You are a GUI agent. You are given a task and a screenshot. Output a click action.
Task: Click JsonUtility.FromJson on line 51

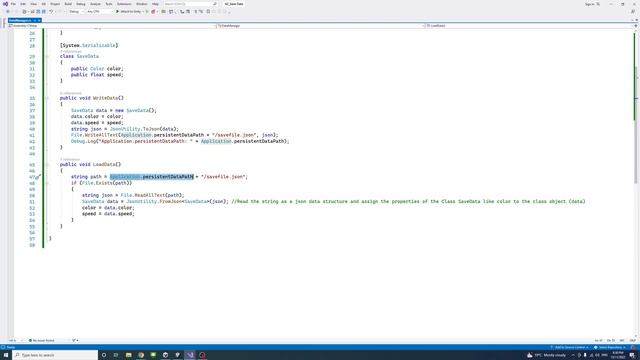(153, 201)
